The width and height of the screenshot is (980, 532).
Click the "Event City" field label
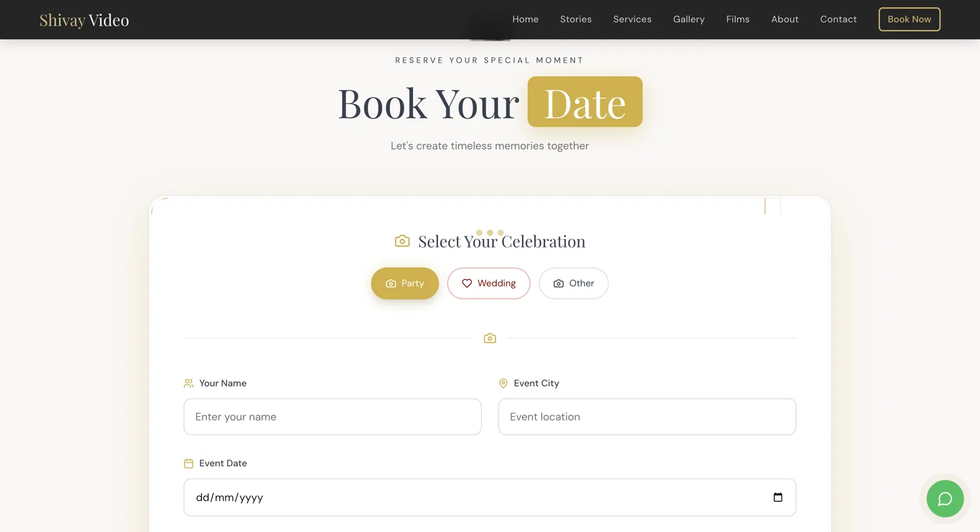point(537,383)
